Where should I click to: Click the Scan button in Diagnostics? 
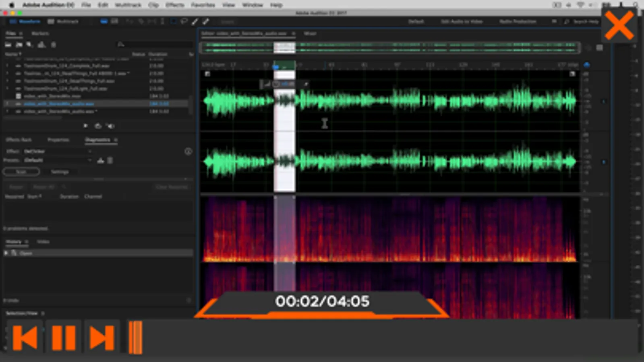click(21, 172)
